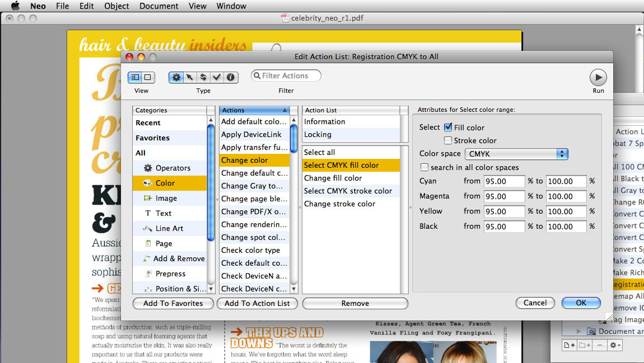Sort the Actions column header
644x363 pixels.
(x=254, y=110)
